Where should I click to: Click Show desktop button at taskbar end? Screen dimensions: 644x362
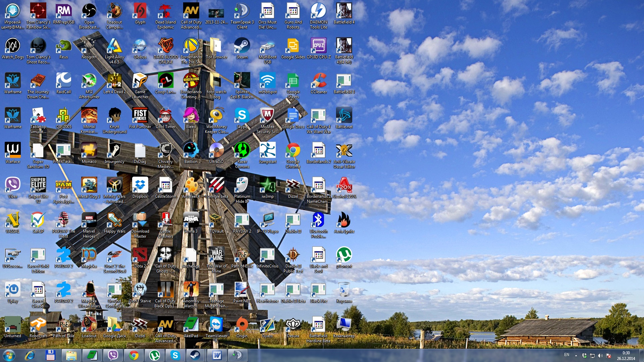tap(641, 355)
